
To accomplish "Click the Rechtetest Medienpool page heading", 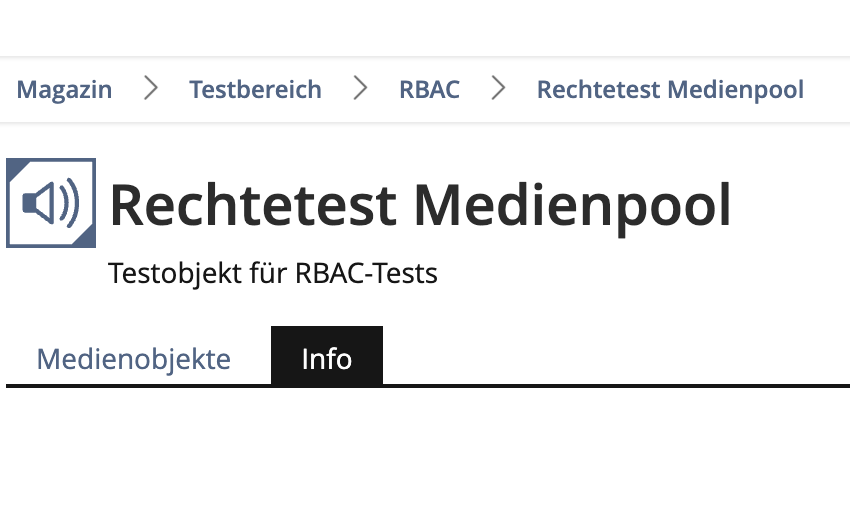I will click(x=420, y=205).
